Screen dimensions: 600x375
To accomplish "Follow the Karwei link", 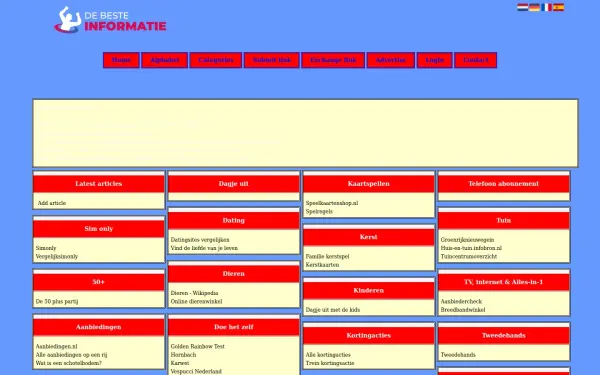I will tap(180, 363).
